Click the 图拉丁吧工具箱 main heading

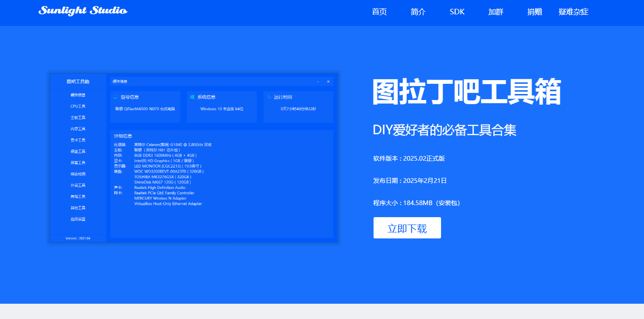pyautogui.click(x=466, y=92)
